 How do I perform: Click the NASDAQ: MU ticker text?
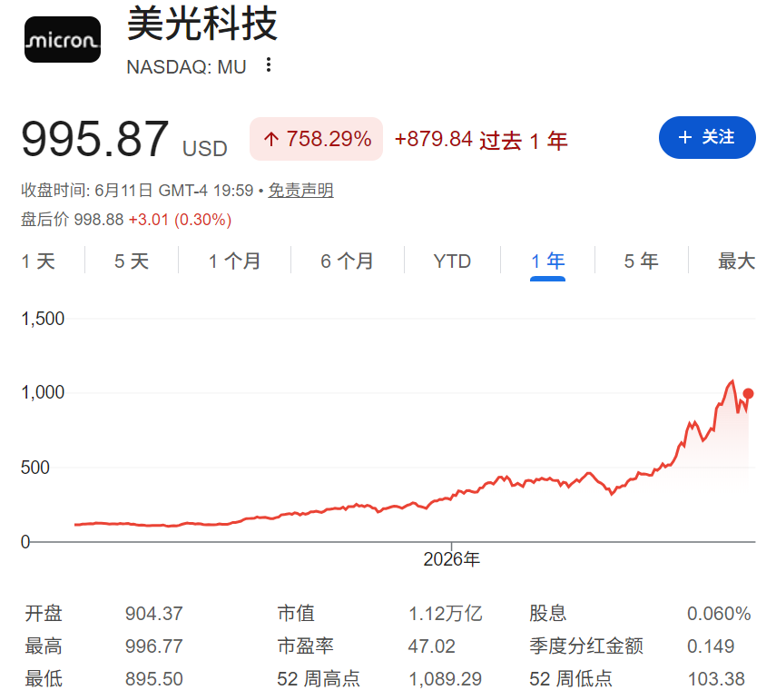click(x=186, y=67)
